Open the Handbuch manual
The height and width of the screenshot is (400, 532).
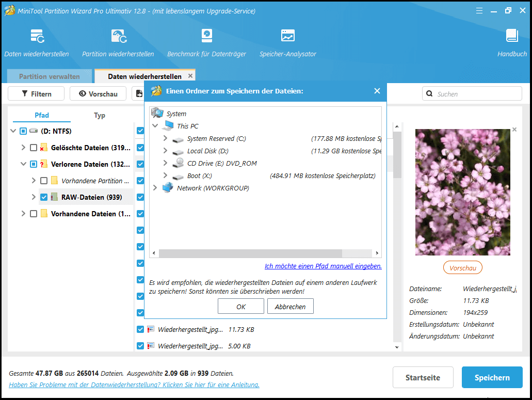[x=512, y=43]
